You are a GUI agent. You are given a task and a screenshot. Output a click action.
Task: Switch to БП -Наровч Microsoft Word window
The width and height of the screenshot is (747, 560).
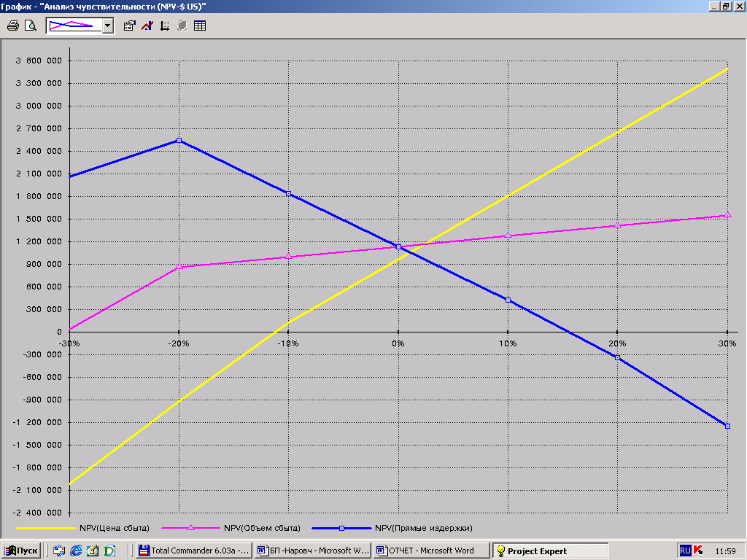point(313,551)
